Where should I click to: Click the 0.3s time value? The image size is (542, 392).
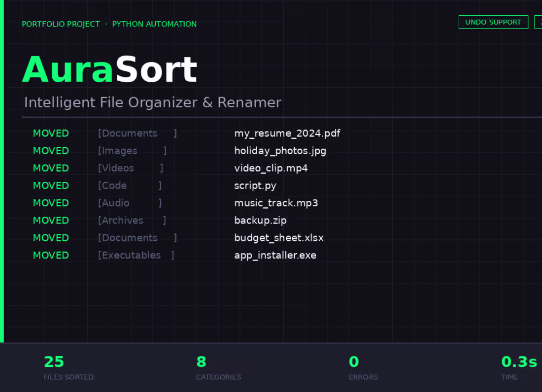519,362
